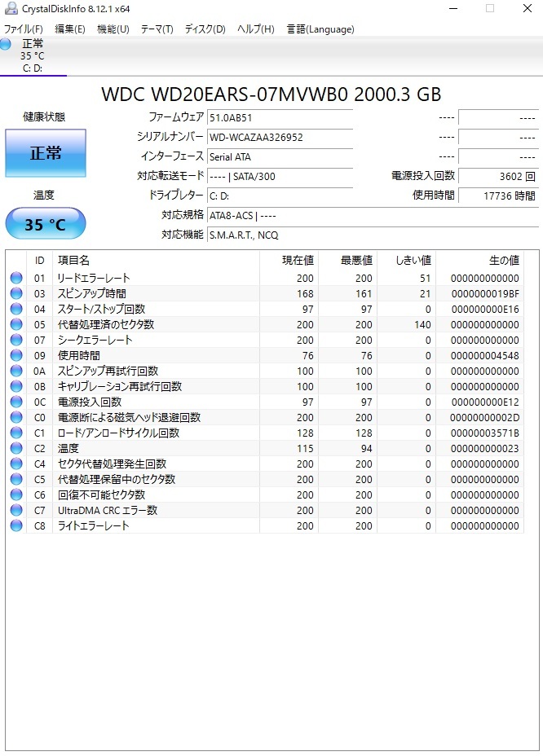Open the 編集(E) menu
Viewport: 543px width, 756px height.
pyautogui.click(x=70, y=29)
